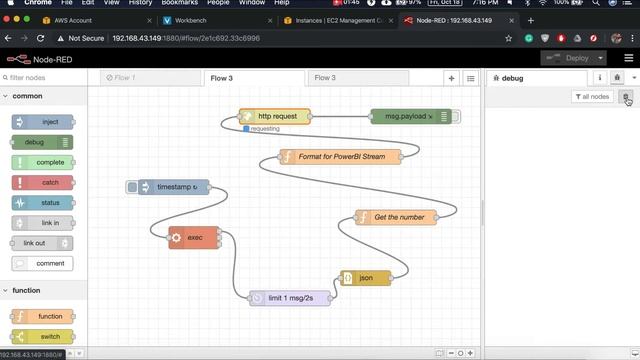Image resolution: width=640 pixels, height=360 pixels.
Task: Add a new flow tab
Action: [x=451, y=78]
